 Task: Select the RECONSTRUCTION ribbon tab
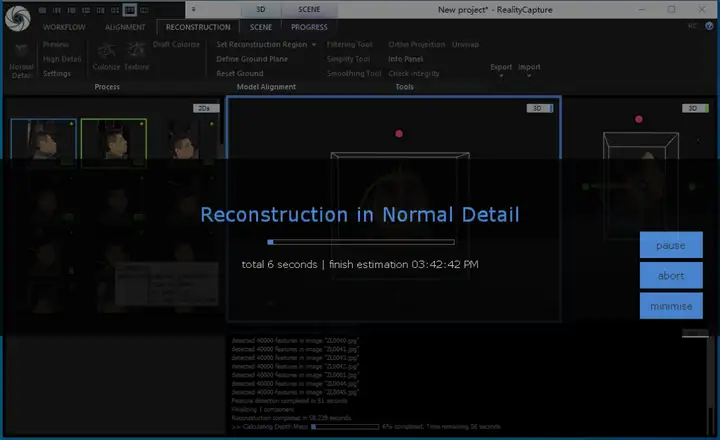(198, 27)
